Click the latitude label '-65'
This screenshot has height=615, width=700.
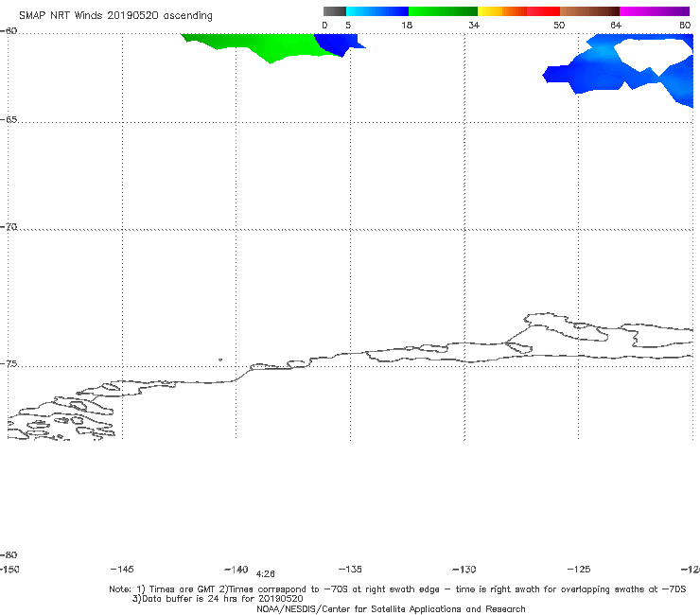click(9, 119)
